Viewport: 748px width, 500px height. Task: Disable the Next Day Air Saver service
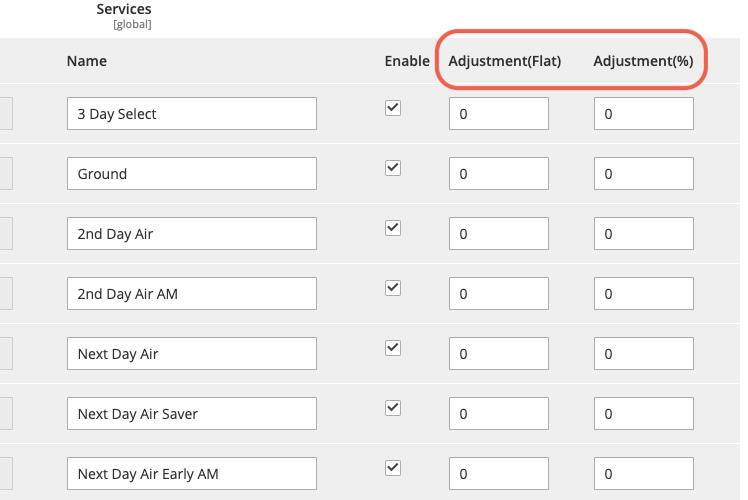pos(393,408)
